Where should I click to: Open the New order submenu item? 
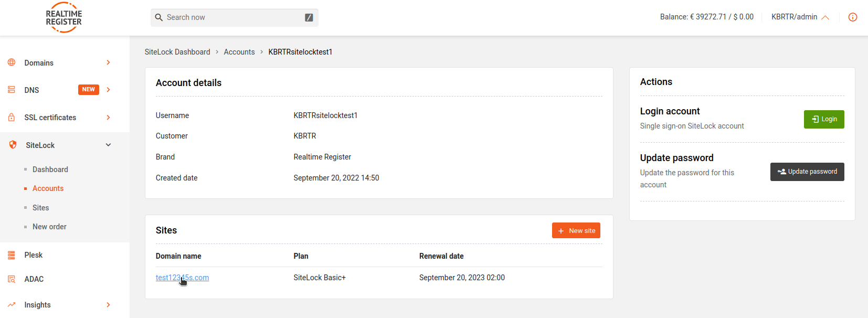pos(49,227)
